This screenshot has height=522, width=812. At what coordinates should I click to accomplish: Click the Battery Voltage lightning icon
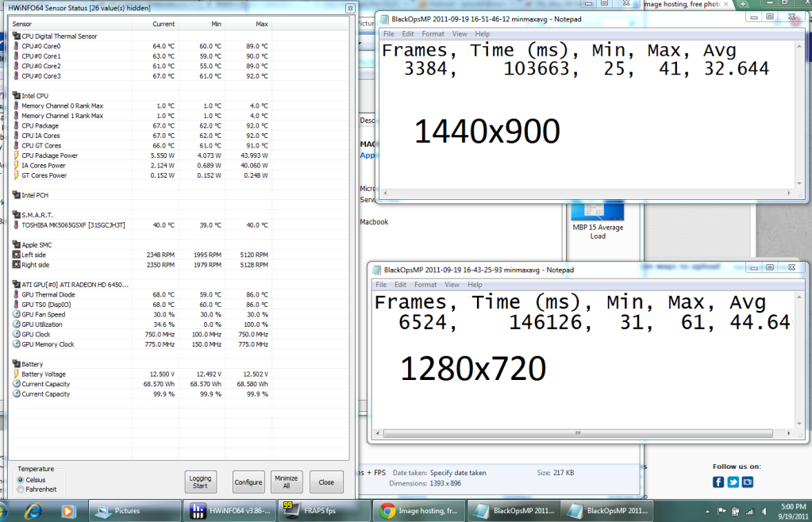16,374
